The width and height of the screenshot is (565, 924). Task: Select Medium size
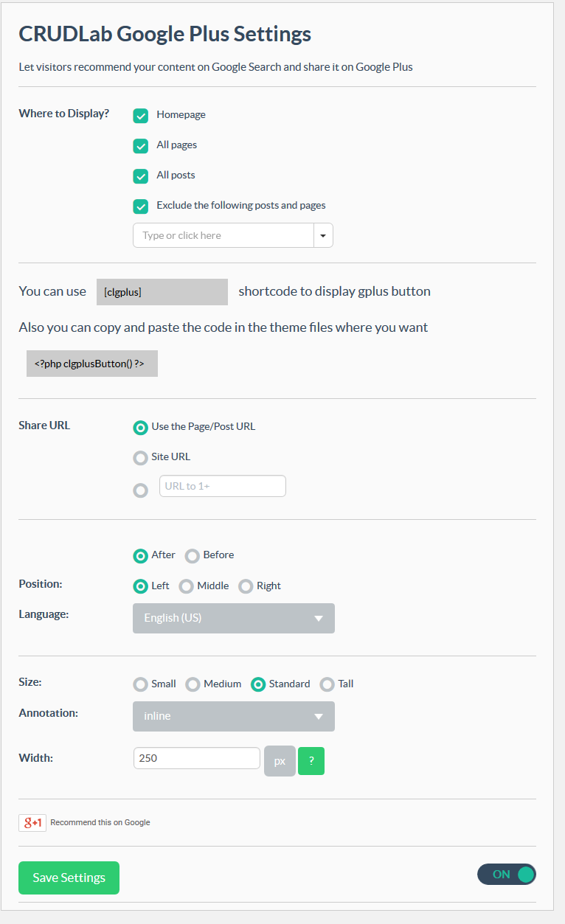tap(193, 685)
